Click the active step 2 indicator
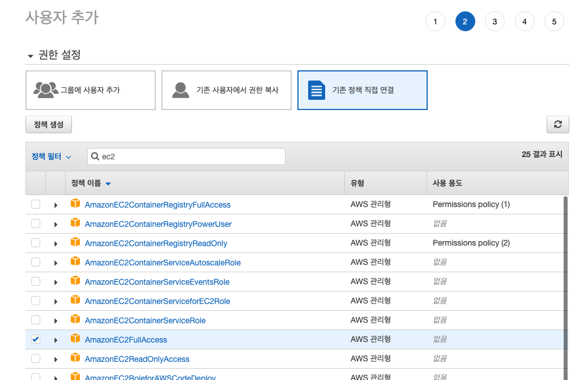Image resolution: width=588 pixels, height=380 pixels. tap(465, 22)
